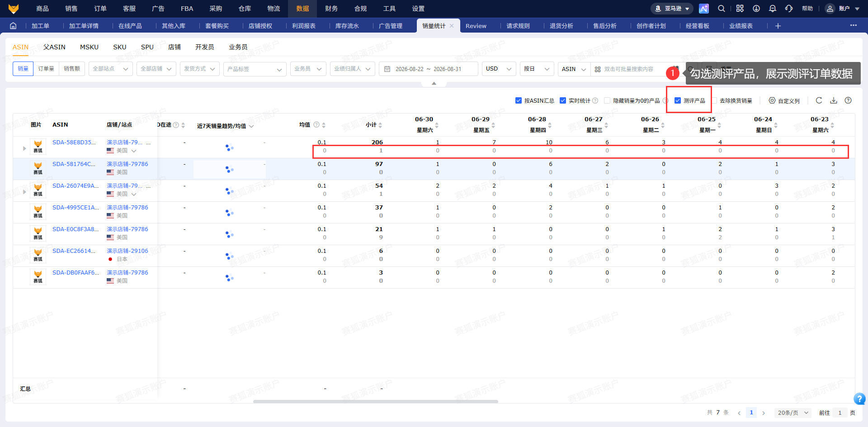Toggle the 按ASIN汇总 checkbox

click(519, 100)
